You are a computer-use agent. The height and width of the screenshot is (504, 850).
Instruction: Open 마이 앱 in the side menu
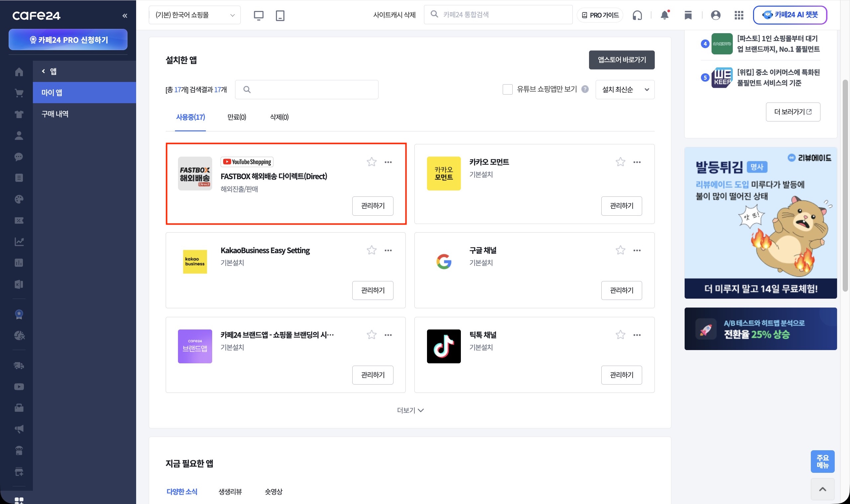[84, 92]
